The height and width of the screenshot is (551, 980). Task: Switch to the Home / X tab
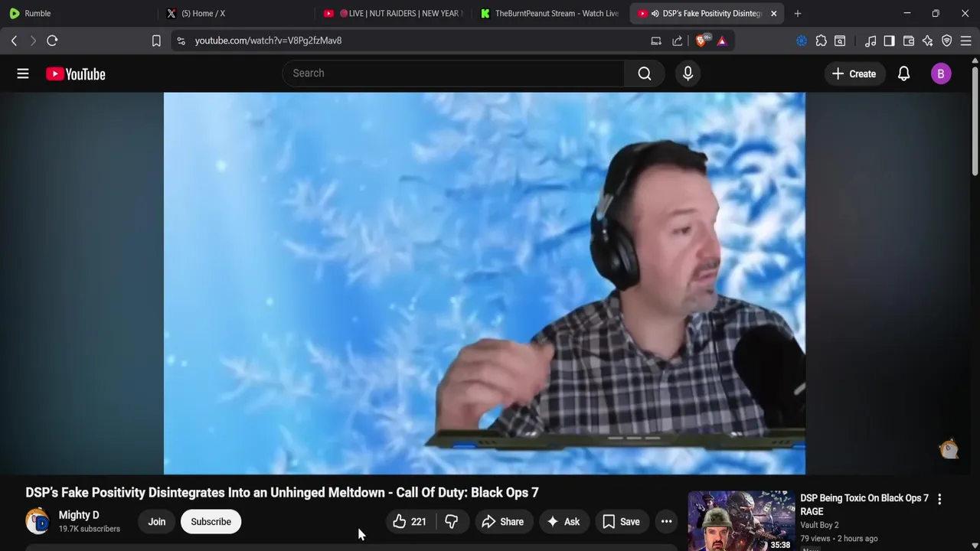234,13
